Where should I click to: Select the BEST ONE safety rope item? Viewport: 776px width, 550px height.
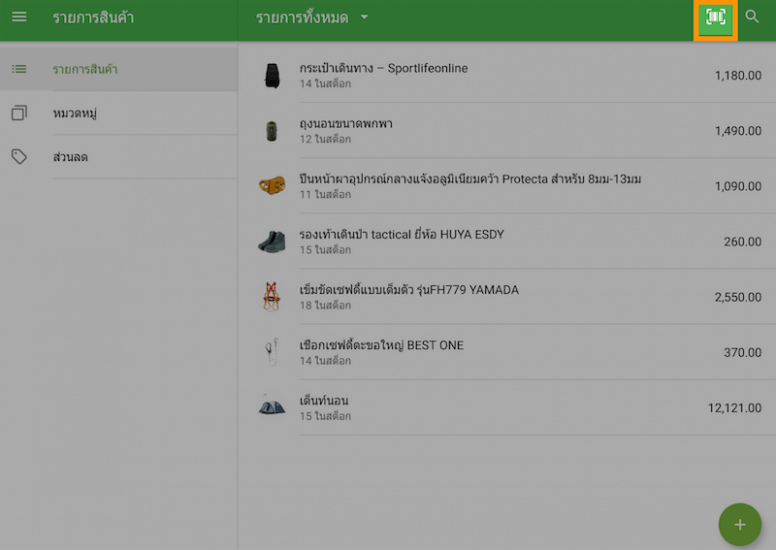[x=381, y=346]
